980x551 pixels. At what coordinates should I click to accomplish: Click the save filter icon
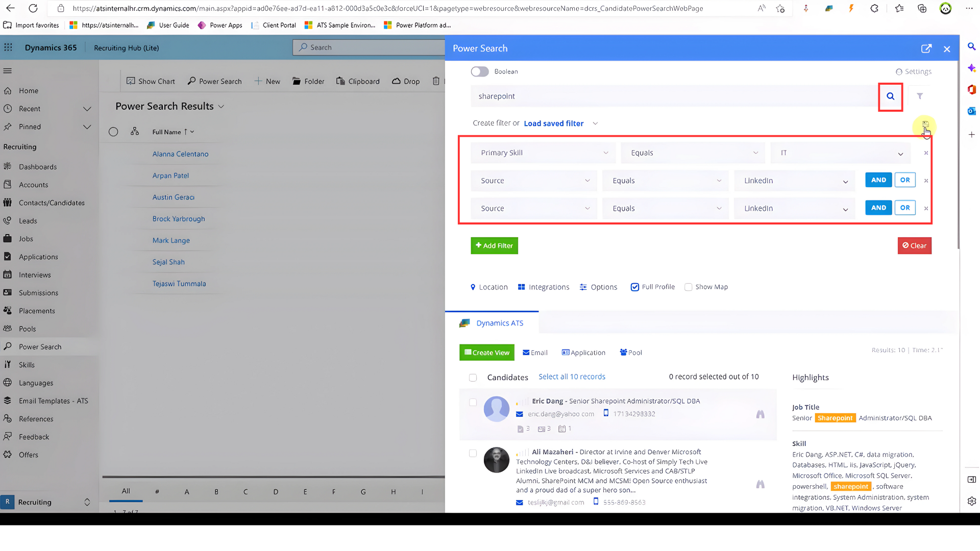point(925,124)
